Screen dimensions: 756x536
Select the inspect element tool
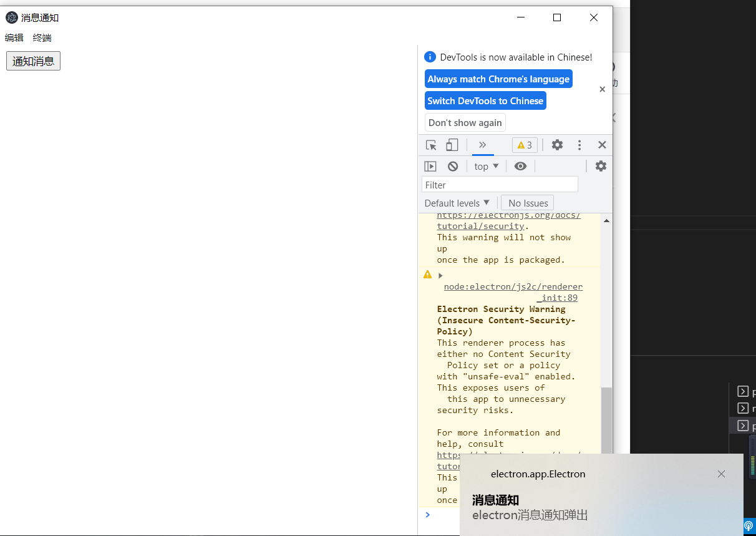pyautogui.click(x=430, y=145)
